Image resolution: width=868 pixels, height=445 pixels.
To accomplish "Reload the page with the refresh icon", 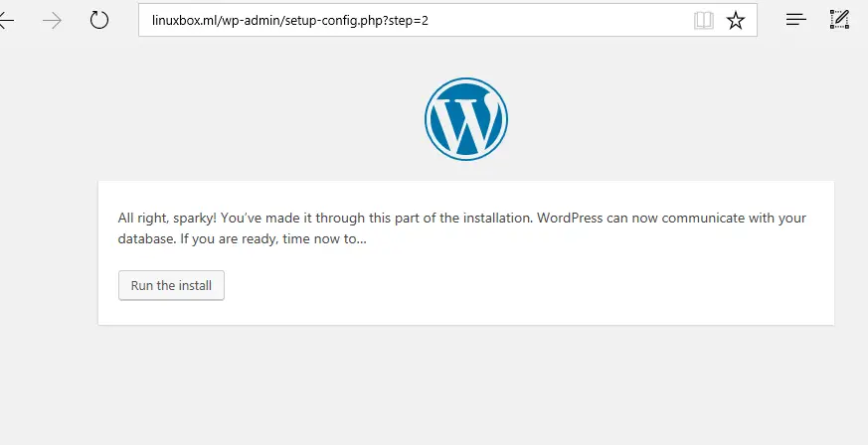I will (x=99, y=21).
